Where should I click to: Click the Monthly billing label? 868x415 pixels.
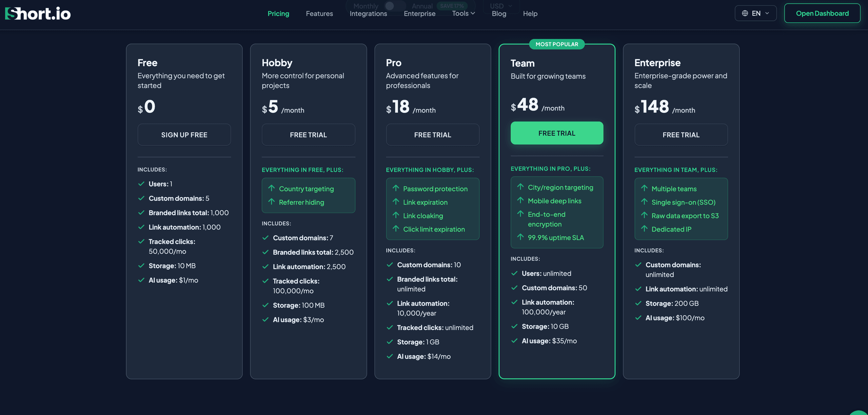coord(366,6)
